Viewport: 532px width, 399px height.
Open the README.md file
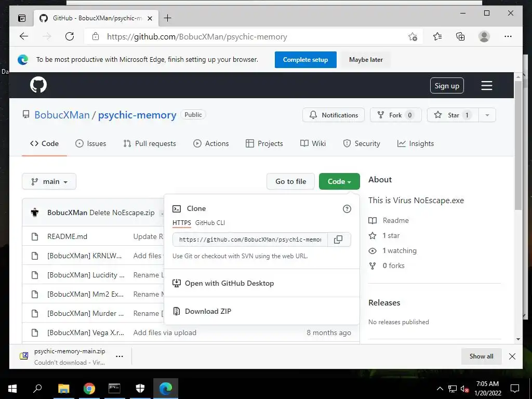point(67,236)
